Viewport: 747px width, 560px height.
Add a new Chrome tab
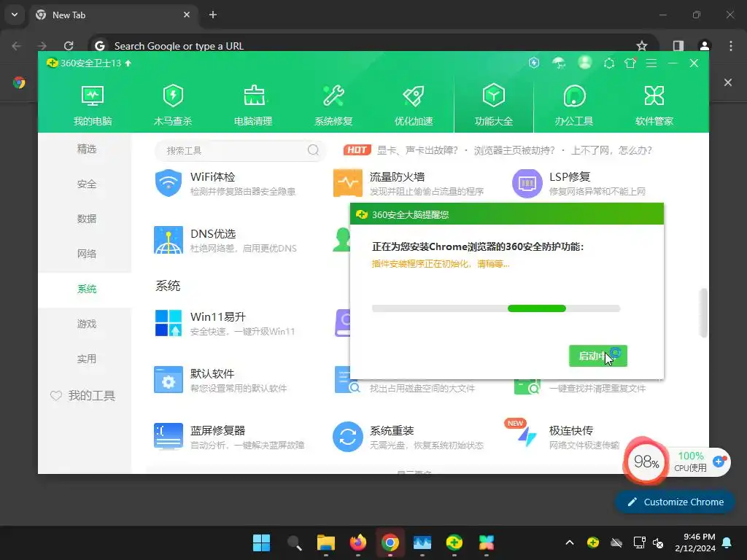(213, 15)
